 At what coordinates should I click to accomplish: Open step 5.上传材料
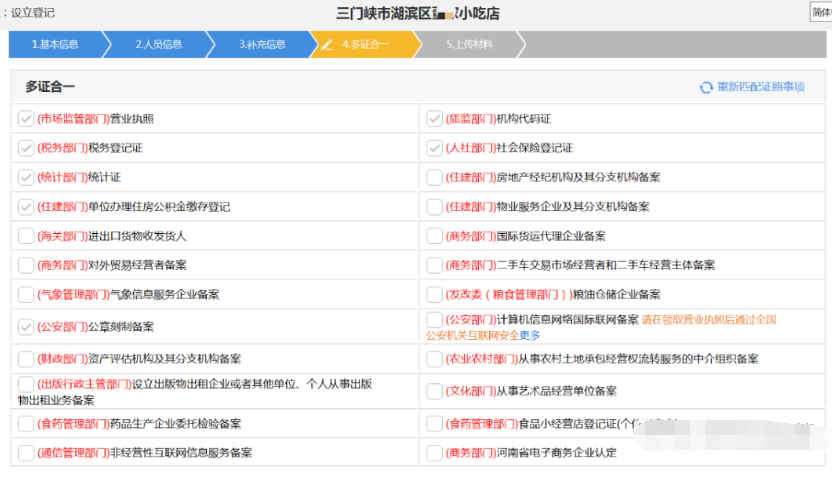469,45
